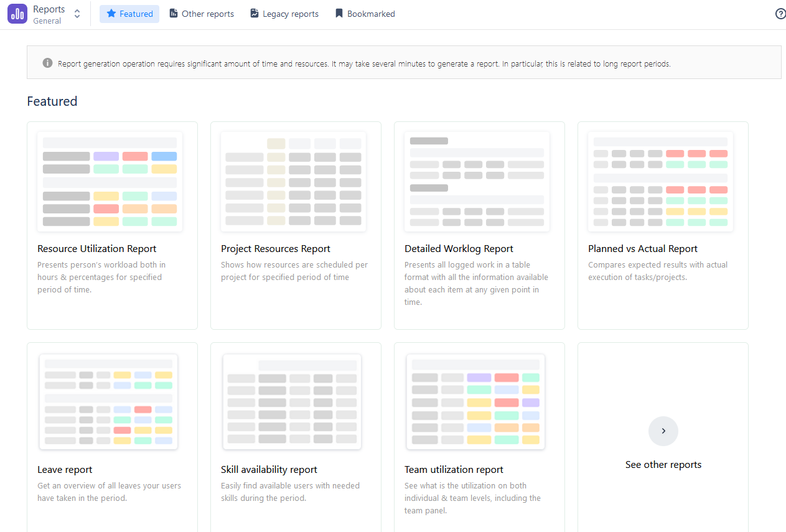Click the Resource Utilization Report title
Image resolution: width=786 pixels, height=532 pixels.
tap(97, 249)
